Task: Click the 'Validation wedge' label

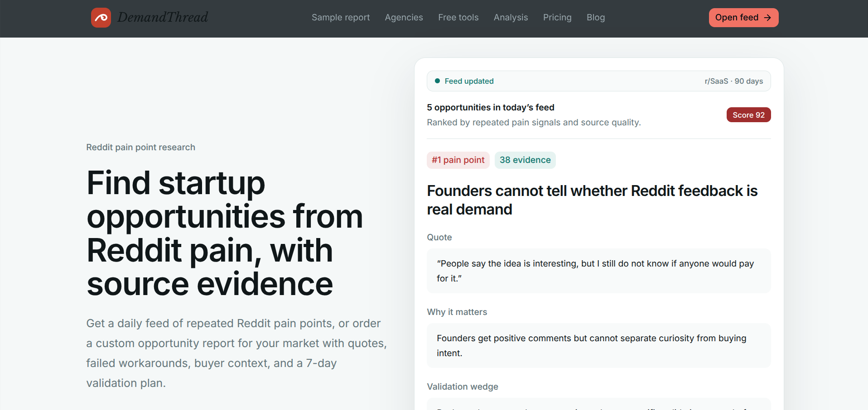Action: click(x=463, y=386)
